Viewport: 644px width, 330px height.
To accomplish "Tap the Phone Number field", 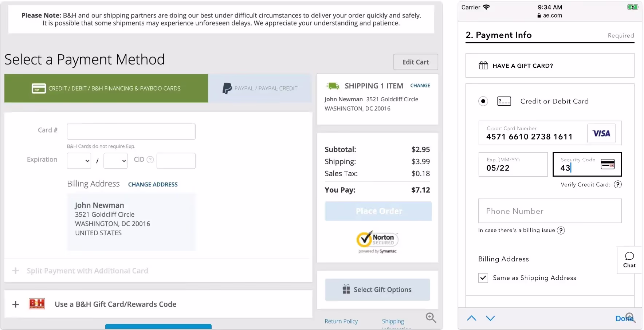I will (x=550, y=211).
